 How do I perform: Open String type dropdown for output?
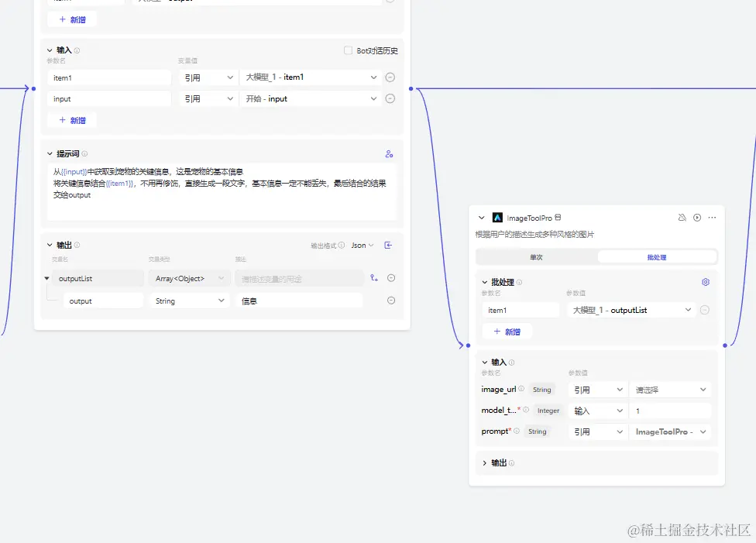[x=190, y=301]
